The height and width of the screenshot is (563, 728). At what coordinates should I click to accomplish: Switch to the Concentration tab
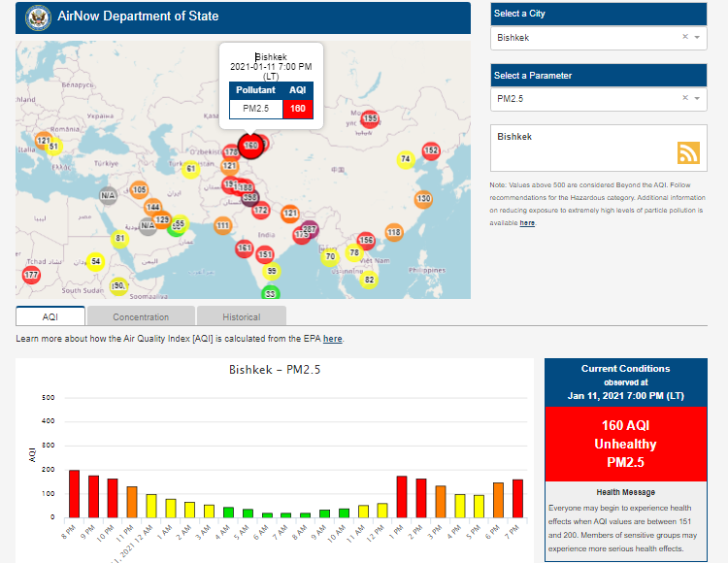click(x=141, y=316)
